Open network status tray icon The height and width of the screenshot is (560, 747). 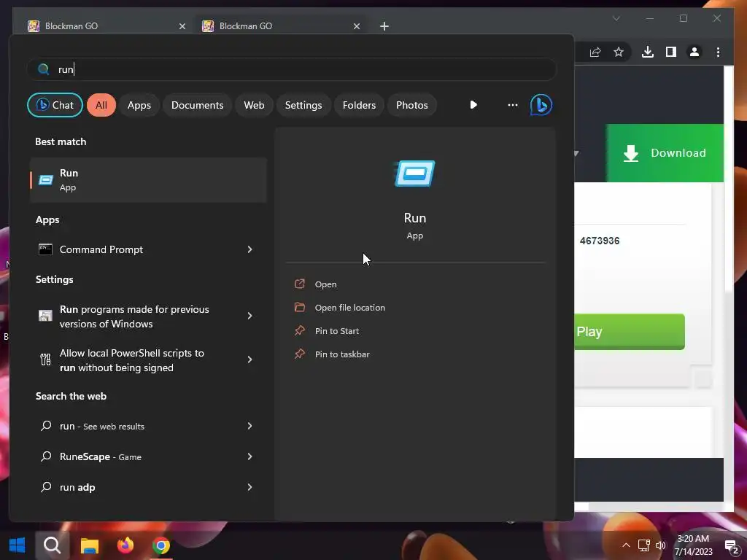pyautogui.click(x=643, y=545)
